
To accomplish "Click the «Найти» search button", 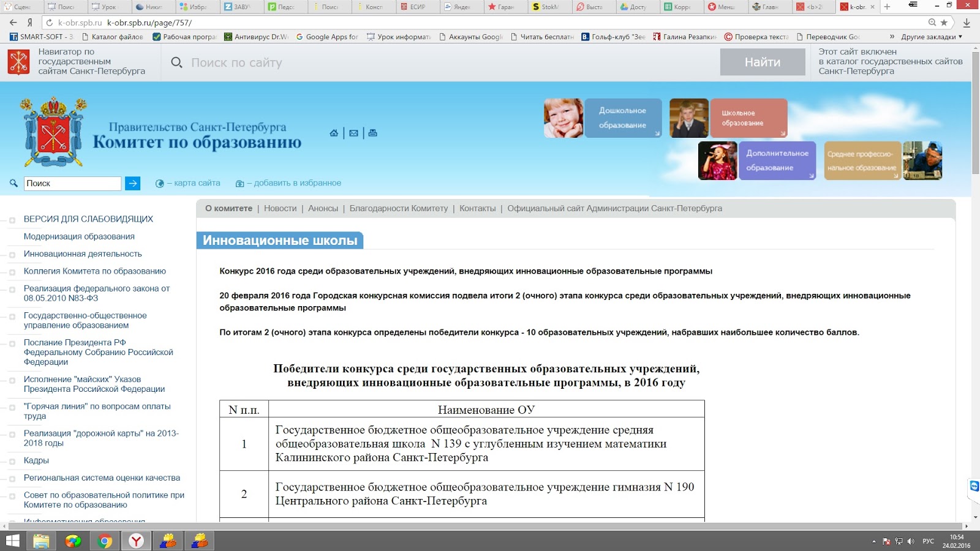I will tap(763, 62).
